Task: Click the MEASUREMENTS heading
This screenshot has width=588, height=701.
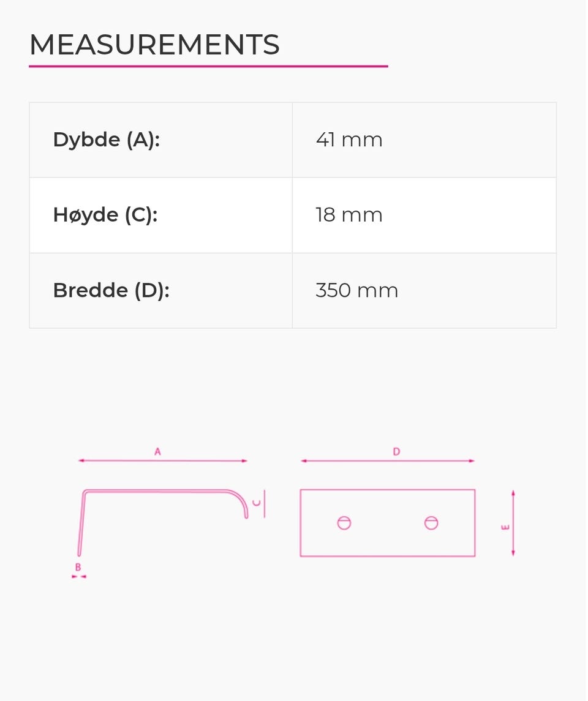Action: click(x=154, y=45)
